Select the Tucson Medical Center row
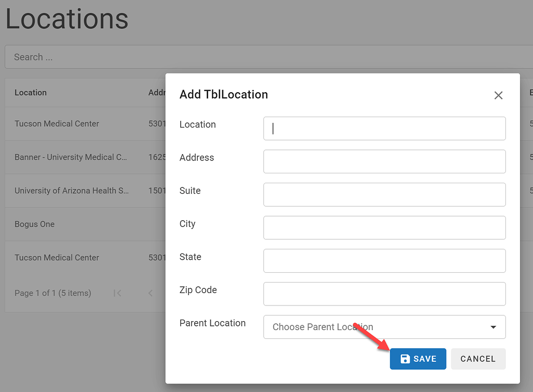 (56, 123)
